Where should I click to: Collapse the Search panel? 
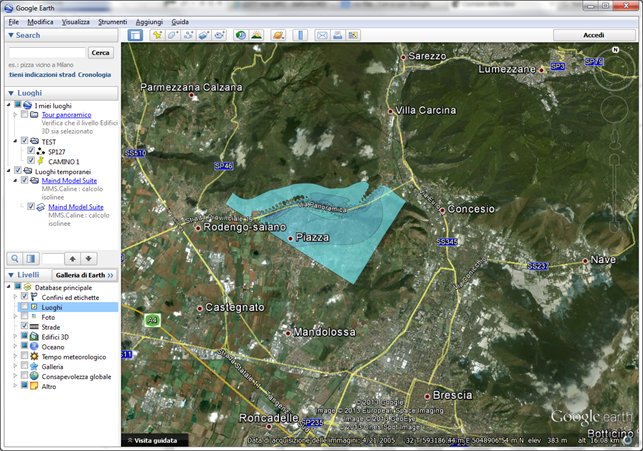[11, 35]
